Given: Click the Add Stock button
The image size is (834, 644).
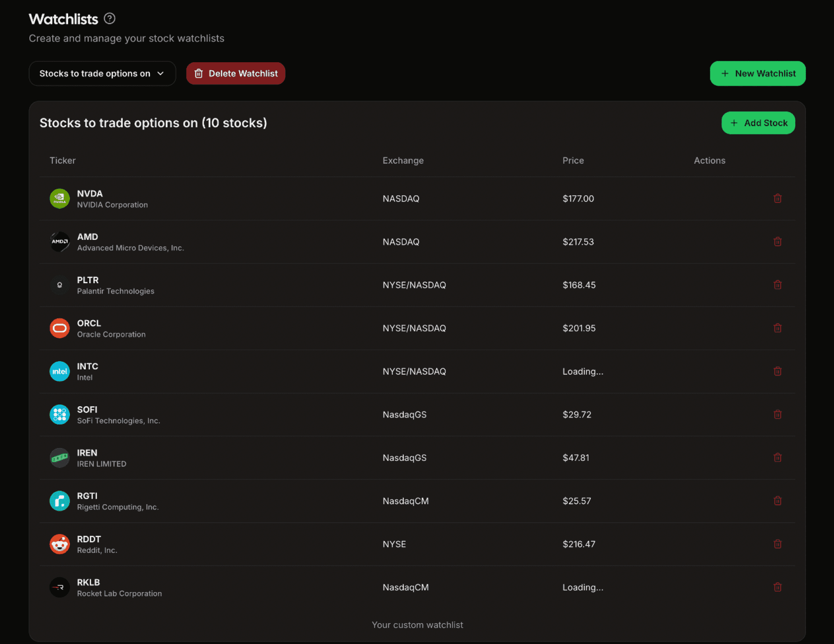Looking at the screenshot, I should 758,123.
